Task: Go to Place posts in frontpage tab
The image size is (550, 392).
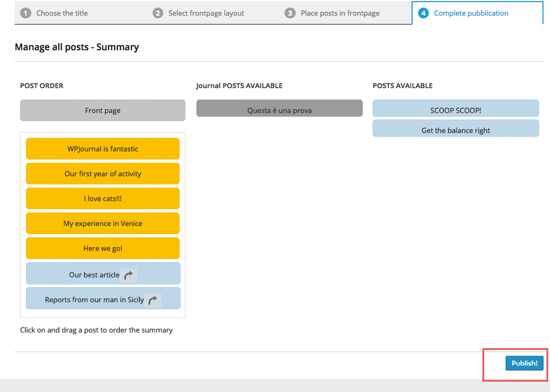Action: coord(340,13)
